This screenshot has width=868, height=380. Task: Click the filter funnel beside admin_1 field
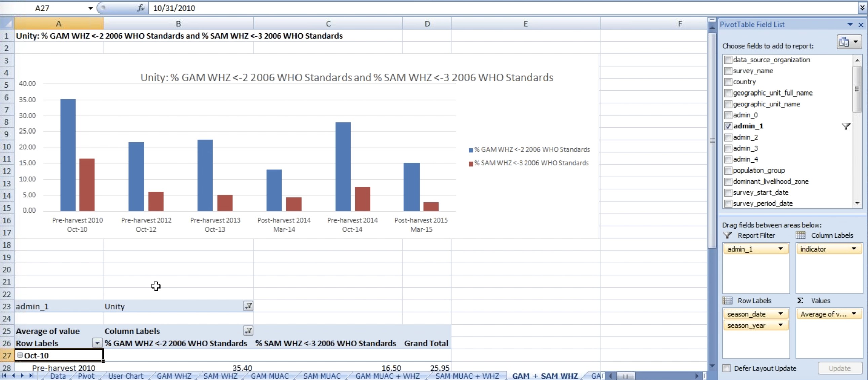(x=846, y=126)
